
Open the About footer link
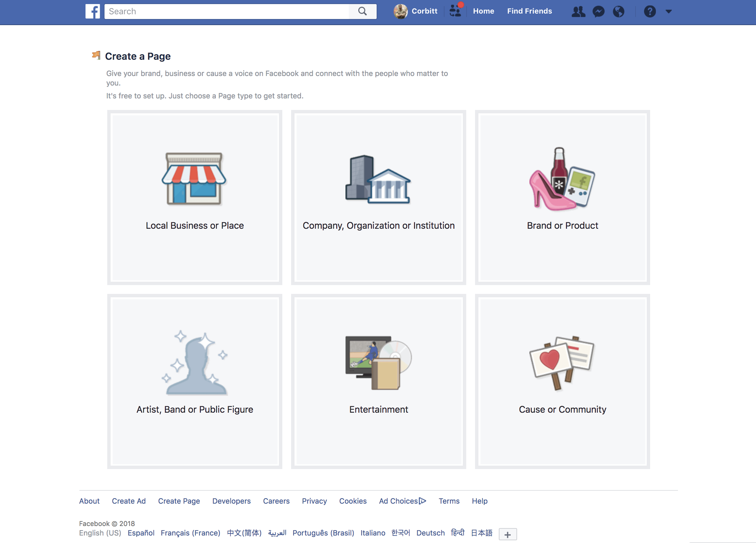tap(89, 501)
